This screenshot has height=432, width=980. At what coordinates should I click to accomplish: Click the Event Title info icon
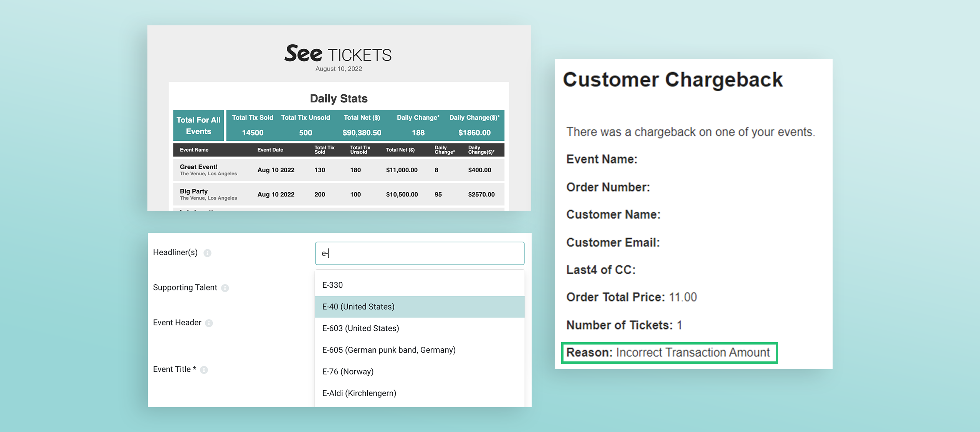[204, 370]
